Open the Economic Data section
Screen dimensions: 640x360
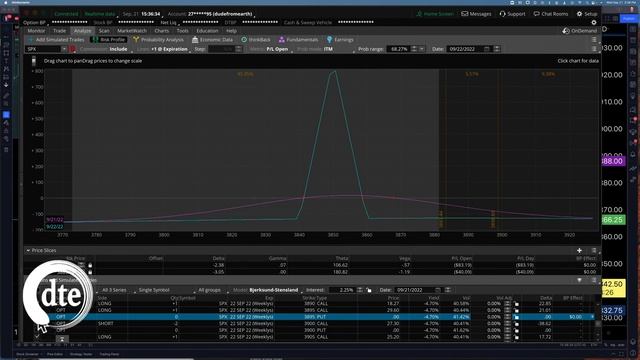(212, 40)
